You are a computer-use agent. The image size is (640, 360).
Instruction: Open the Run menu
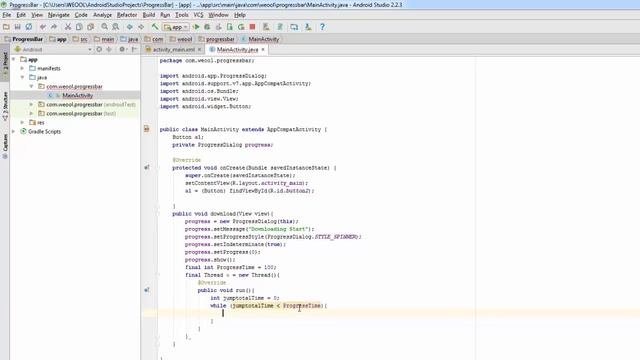click(165, 15)
